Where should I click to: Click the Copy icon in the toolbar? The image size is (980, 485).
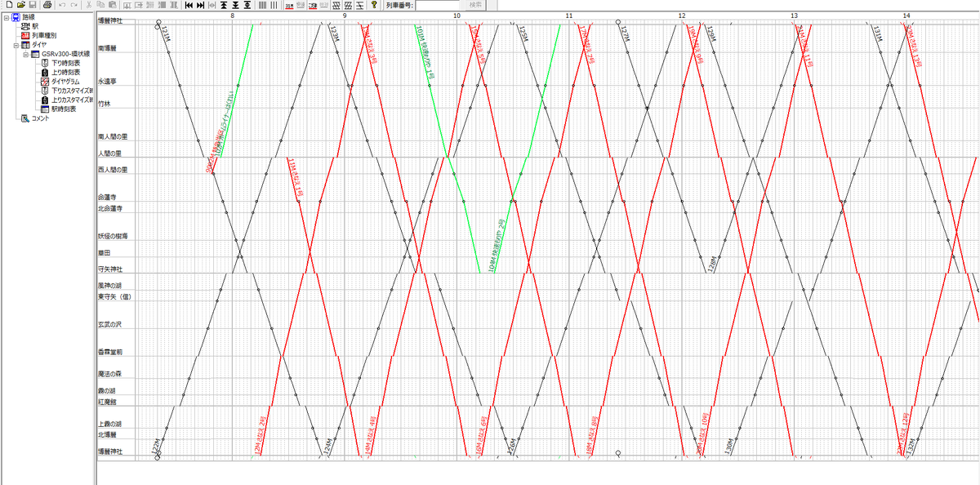(100, 5)
